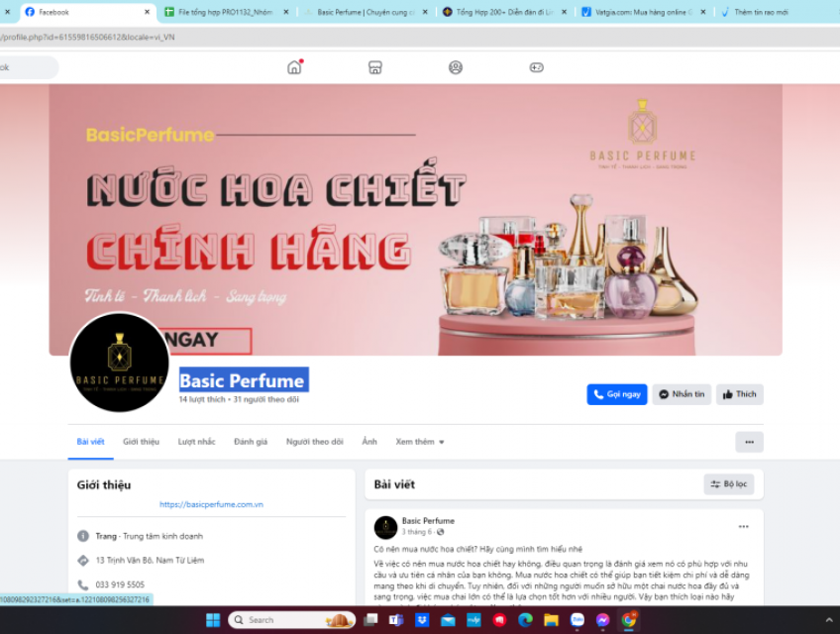Open the Search box in the Windows taskbar
This screenshot has width=840, height=634.
pyautogui.click(x=290, y=619)
